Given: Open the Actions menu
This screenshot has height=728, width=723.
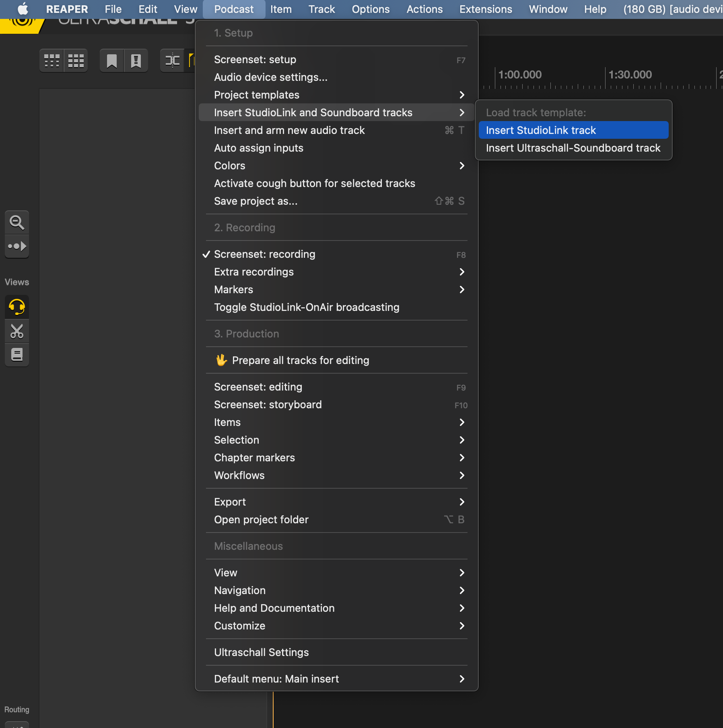Looking at the screenshot, I should point(424,9).
